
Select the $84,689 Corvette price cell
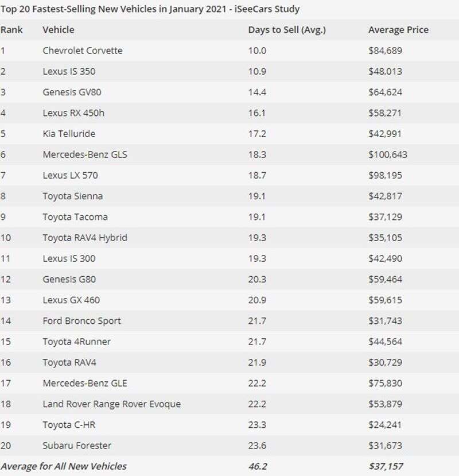pyautogui.click(x=386, y=51)
